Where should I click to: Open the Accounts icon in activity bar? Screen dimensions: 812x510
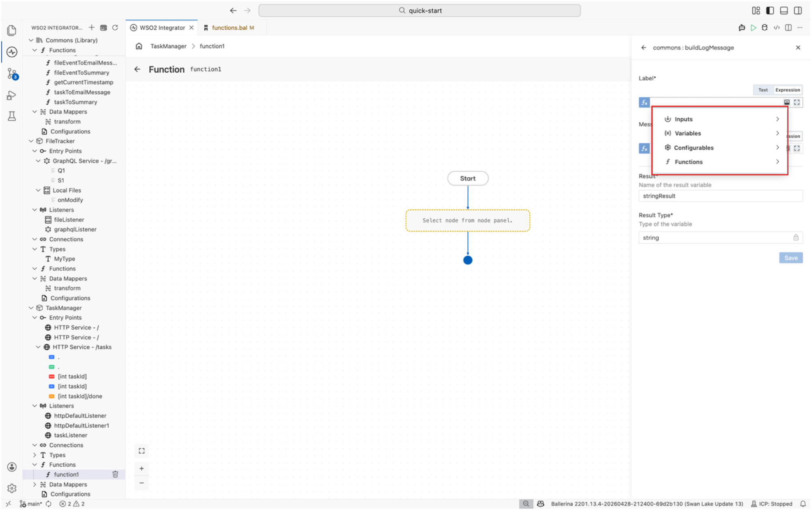(x=12, y=467)
